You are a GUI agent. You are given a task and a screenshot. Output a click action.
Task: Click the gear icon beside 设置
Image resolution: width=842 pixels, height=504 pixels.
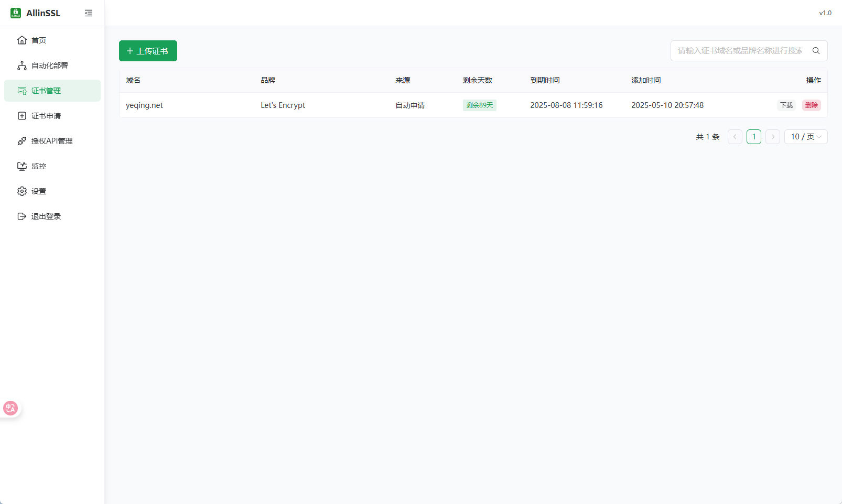[22, 191]
